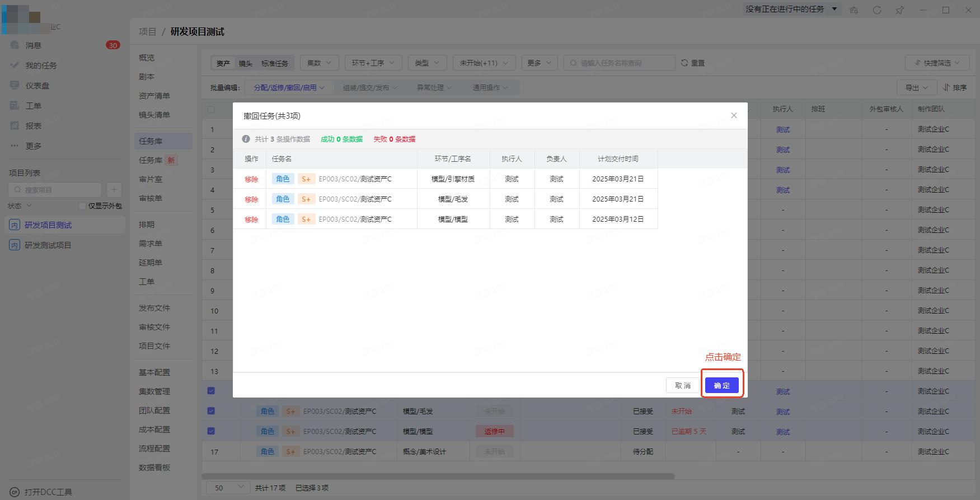The width and height of the screenshot is (980, 500).
Task: Open 审片室 in project menu
Action: 151,179
